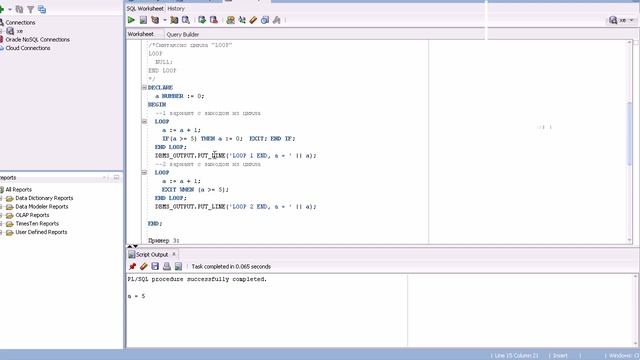Clear script output with the eraser icon
The height and width of the screenshot is (360, 640).
click(x=144, y=267)
